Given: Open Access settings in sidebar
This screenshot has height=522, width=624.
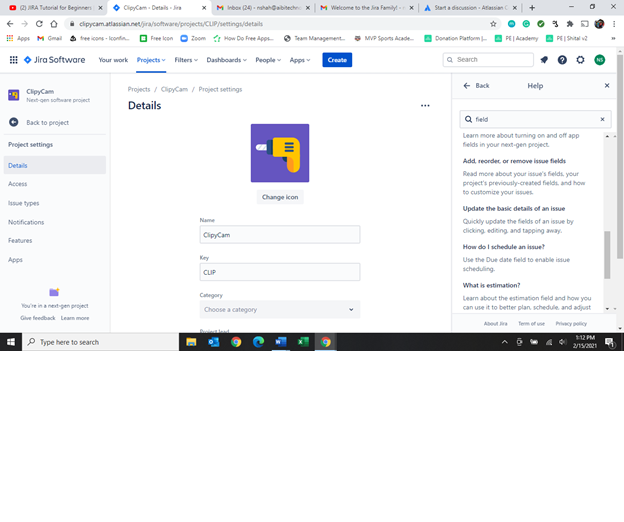Looking at the screenshot, I should pyautogui.click(x=18, y=184).
